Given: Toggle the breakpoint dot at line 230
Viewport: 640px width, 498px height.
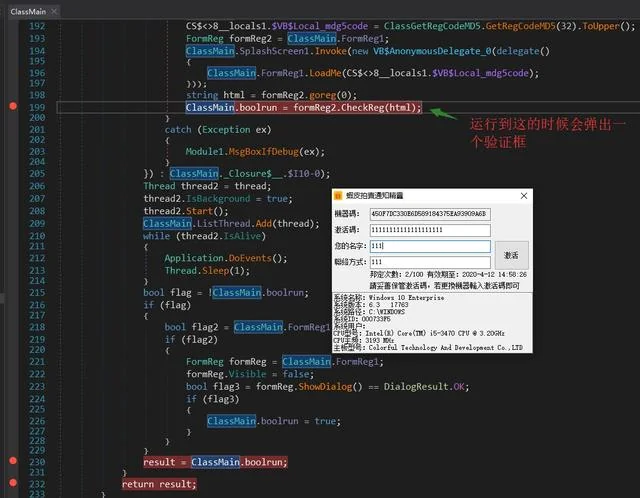Looking at the screenshot, I should [x=13, y=461].
